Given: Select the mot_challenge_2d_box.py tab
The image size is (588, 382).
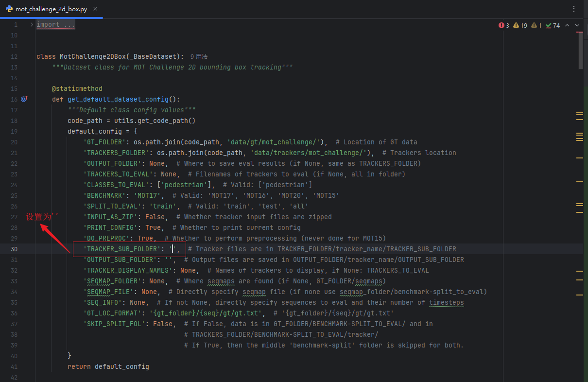Looking at the screenshot, I should click(51, 9).
